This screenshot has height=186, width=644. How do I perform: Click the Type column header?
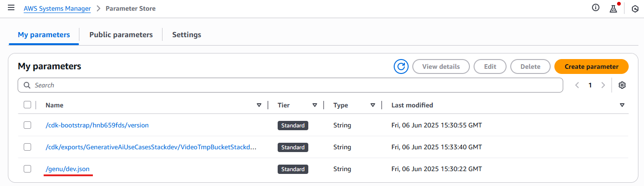(341, 105)
